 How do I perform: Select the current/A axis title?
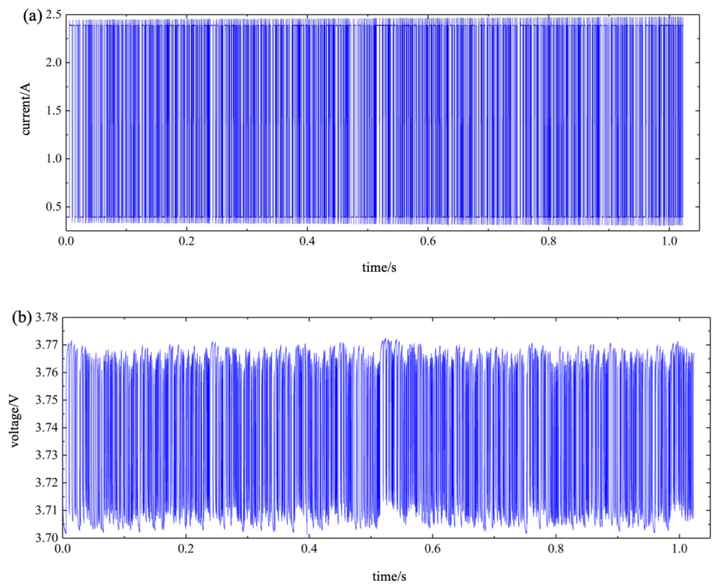point(26,109)
